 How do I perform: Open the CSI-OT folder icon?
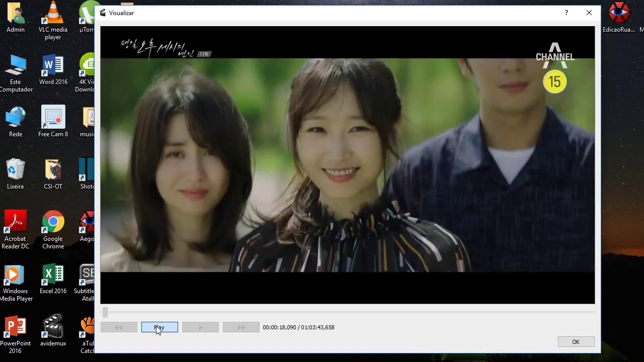click(x=53, y=174)
